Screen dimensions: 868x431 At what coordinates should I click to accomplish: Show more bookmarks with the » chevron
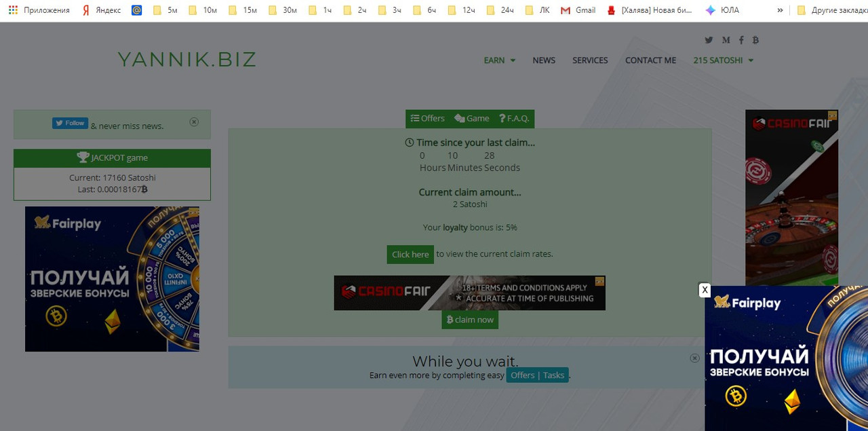pos(780,10)
